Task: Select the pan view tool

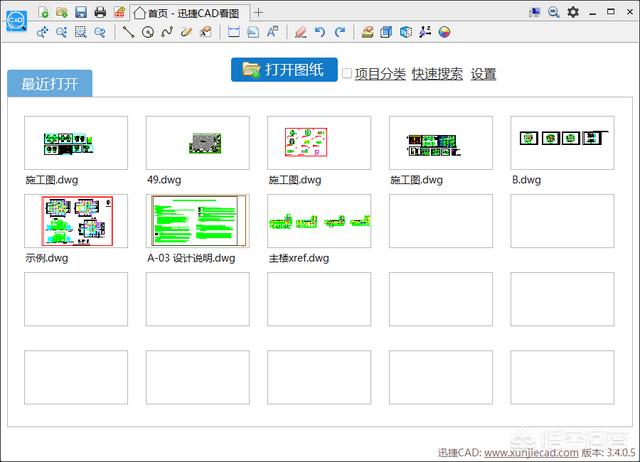Action: pyautogui.click(x=42, y=32)
